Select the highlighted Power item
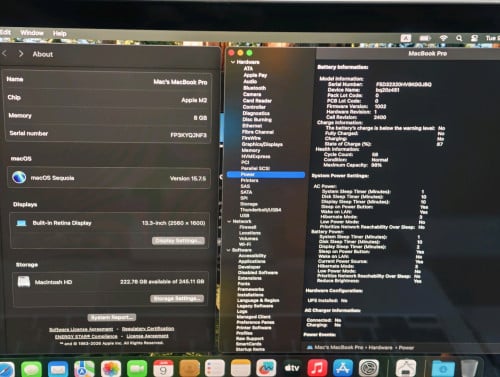Viewport: 500px width, 377px height. point(266,174)
